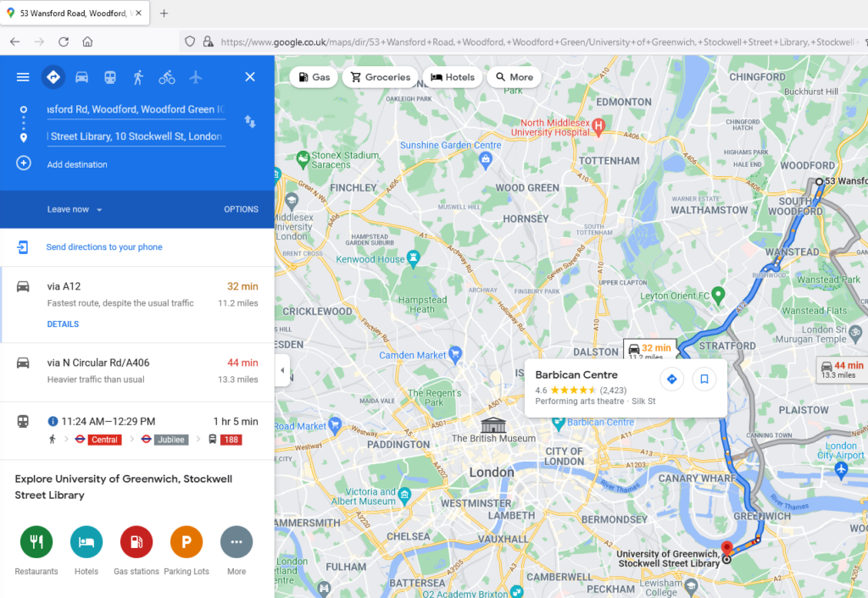Select the 53 Wansford Road browser tab
Image resolution: width=868 pixels, height=598 pixels.
75,13
